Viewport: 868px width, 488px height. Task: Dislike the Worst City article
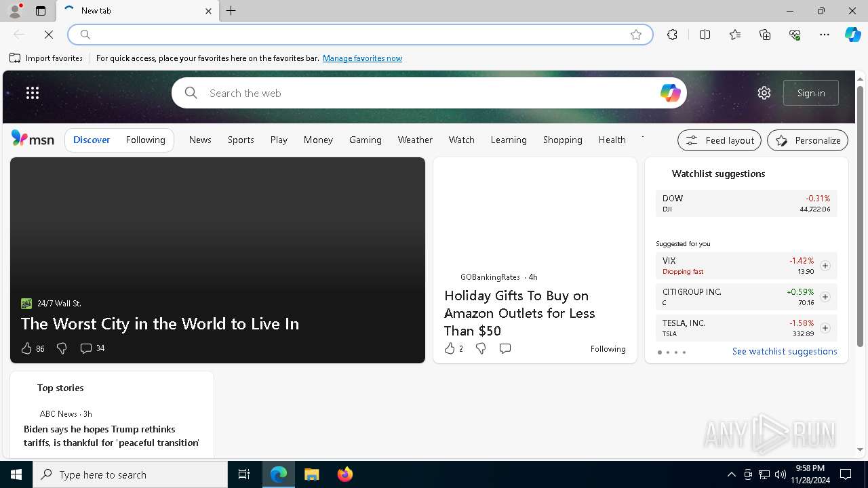62,348
